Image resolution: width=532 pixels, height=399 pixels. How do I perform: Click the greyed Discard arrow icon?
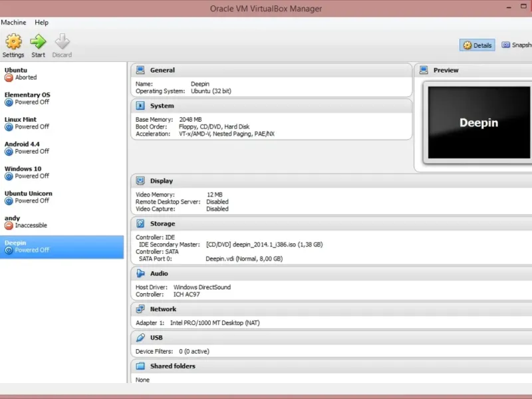pos(62,42)
